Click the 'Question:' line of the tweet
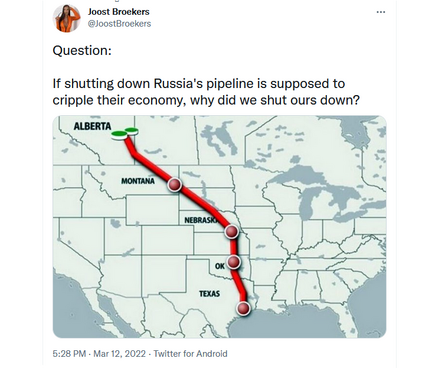This screenshot has height=368, width=435. (x=82, y=51)
